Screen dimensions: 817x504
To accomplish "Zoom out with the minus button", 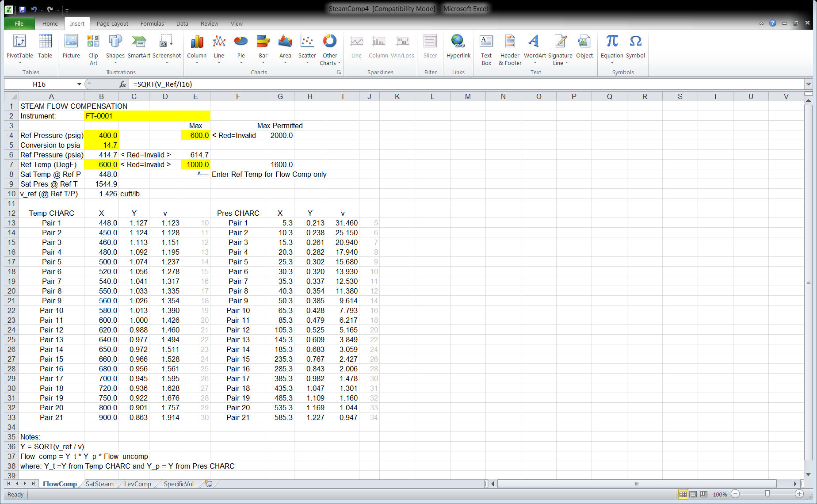I will 735,494.
